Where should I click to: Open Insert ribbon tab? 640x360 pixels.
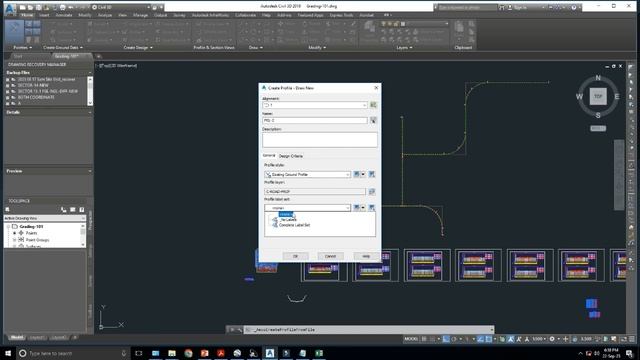pyautogui.click(x=44, y=15)
